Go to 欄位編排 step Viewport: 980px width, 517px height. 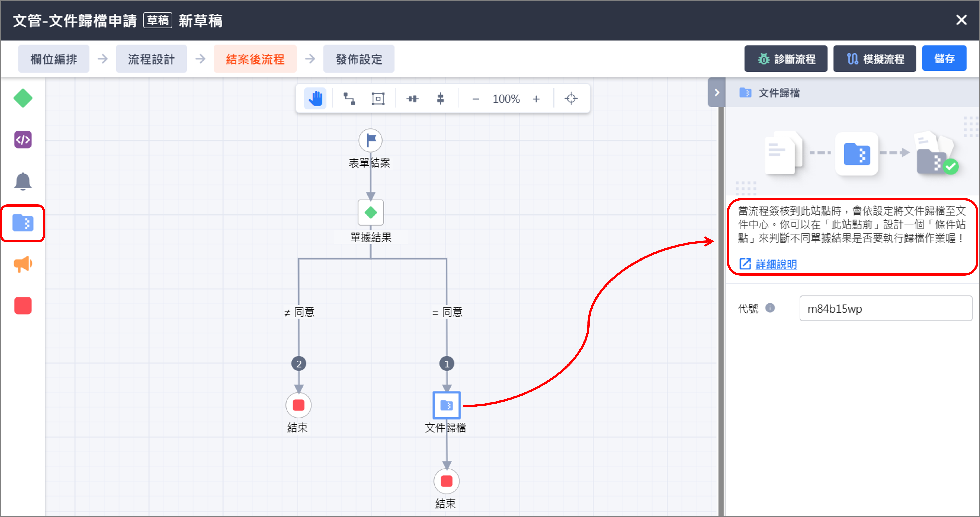click(54, 59)
